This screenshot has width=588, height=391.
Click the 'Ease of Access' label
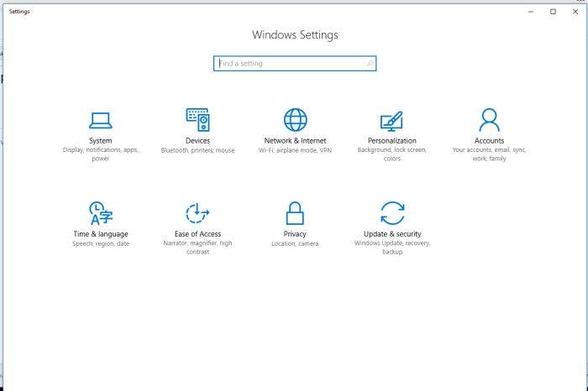click(x=197, y=234)
